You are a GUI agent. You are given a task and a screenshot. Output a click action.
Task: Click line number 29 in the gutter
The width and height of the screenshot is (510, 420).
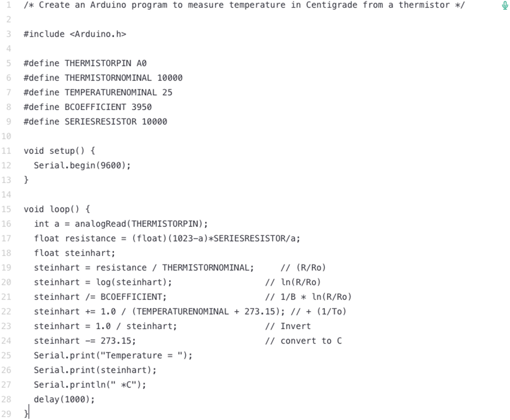6,414
